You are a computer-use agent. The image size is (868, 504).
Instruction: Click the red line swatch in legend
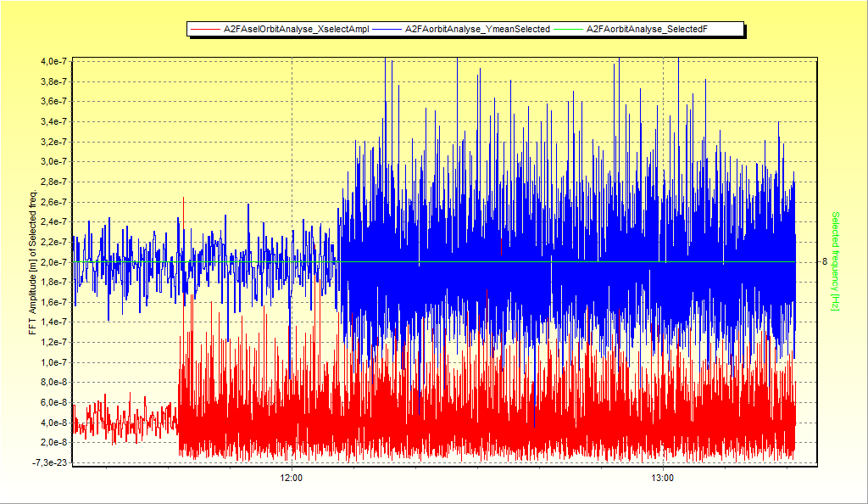(205, 30)
